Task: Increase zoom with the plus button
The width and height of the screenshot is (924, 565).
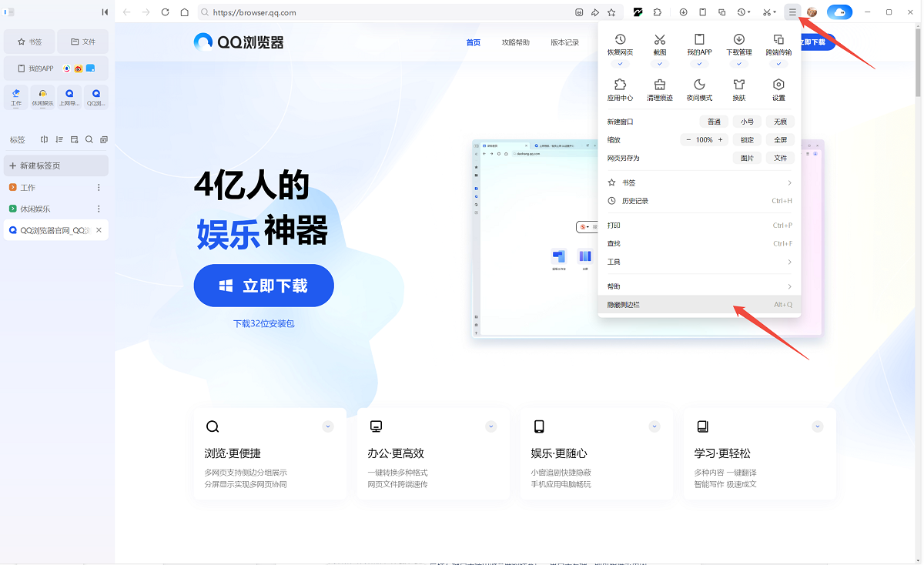Action: 721,140
